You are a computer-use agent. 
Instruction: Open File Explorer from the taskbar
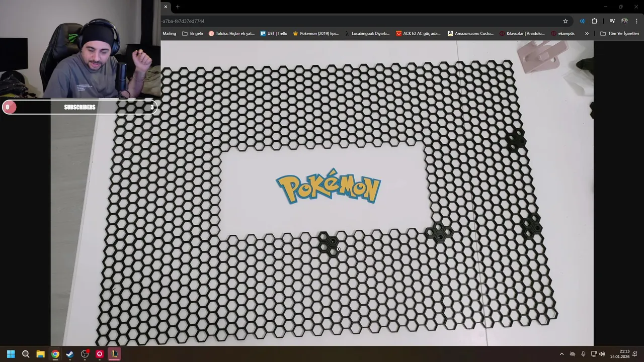pyautogui.click(x=40, y=354)
